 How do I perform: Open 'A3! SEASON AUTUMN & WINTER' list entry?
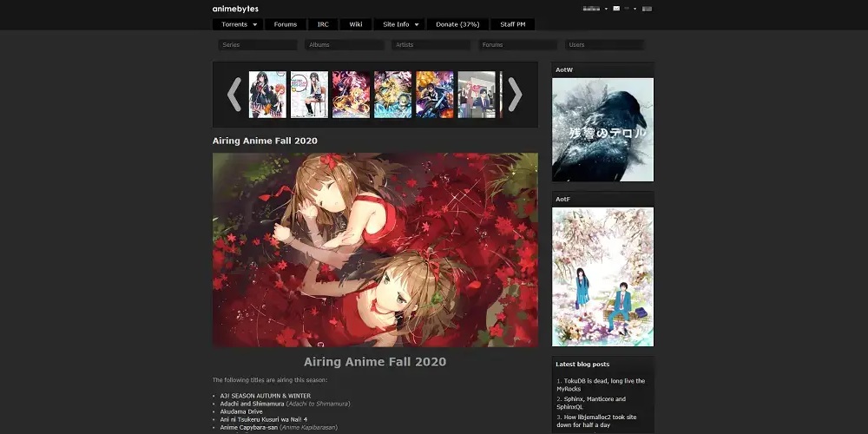click(x=265, y=396)
